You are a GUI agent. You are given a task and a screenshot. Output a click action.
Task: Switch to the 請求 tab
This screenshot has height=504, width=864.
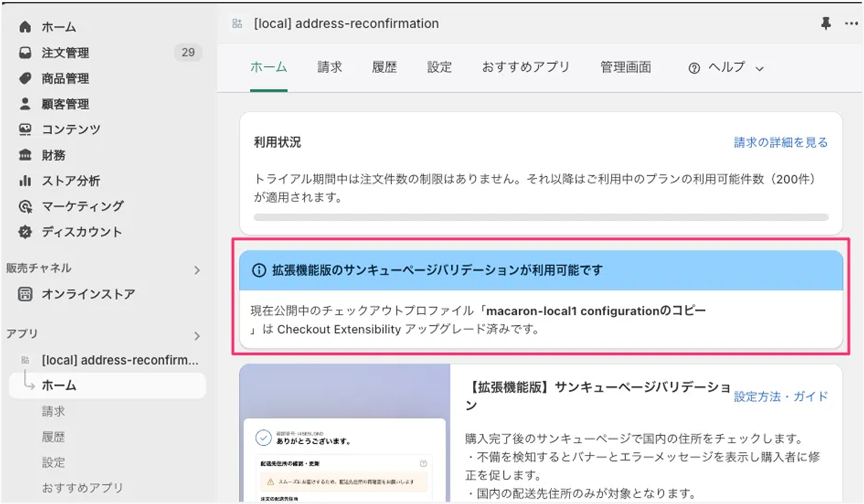click(x=330, y=67)
